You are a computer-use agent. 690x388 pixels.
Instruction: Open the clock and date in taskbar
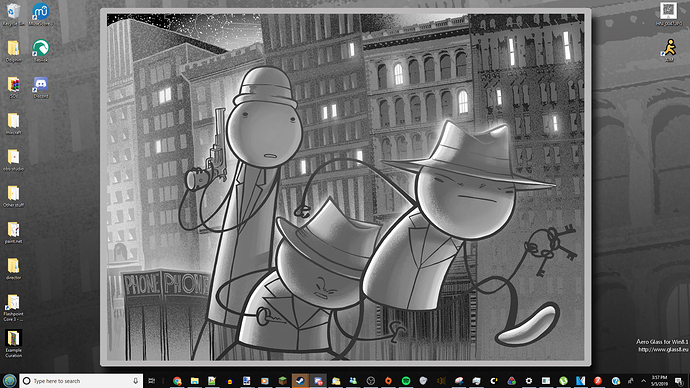[659, 381]
